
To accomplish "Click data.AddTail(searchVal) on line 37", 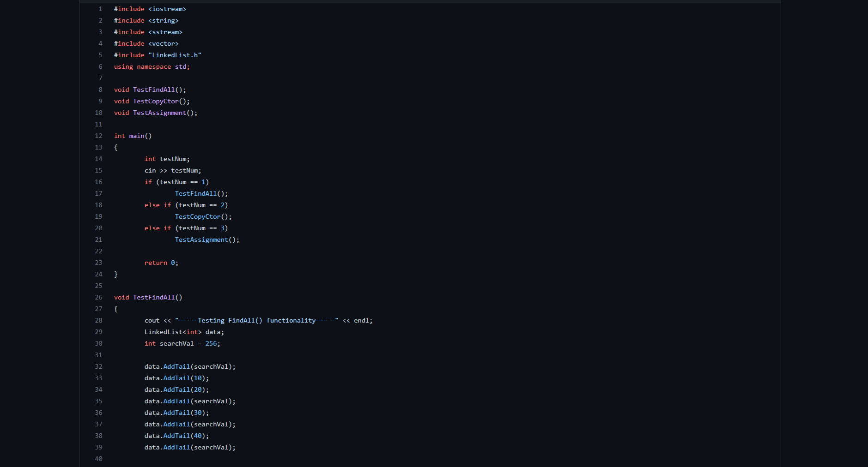I will (190, 424).
